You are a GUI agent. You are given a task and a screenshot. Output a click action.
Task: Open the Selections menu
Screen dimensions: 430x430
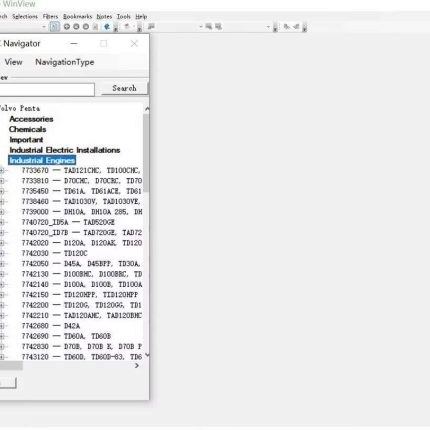(25, 16)
